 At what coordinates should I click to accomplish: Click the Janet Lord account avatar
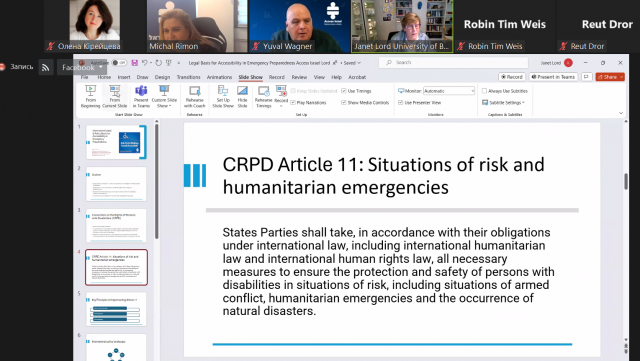pos(568,63)
